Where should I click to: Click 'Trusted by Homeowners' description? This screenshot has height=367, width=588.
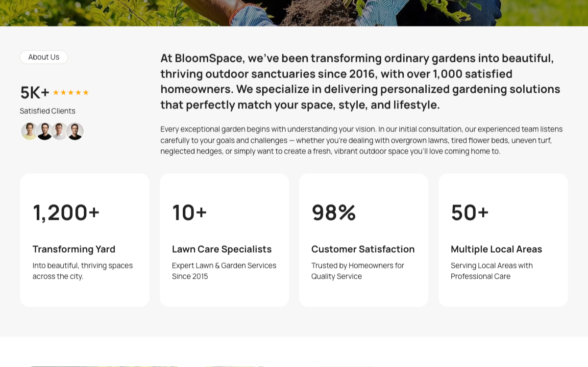click(358, 271)
